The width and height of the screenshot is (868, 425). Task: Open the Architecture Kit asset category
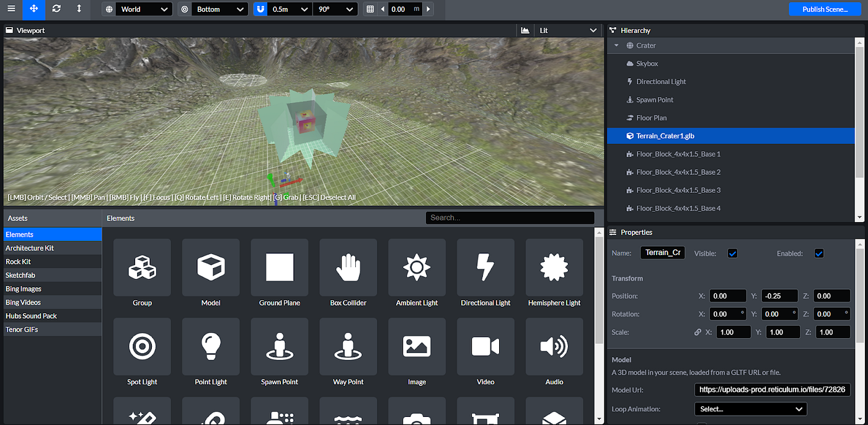click(x=53, y=248)
